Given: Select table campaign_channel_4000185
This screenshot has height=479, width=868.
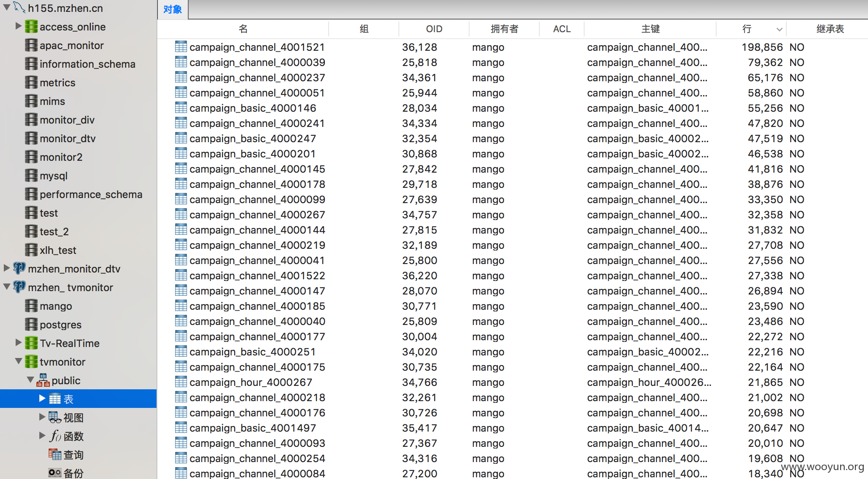Looking at the screenshot, I should [257, 306].
